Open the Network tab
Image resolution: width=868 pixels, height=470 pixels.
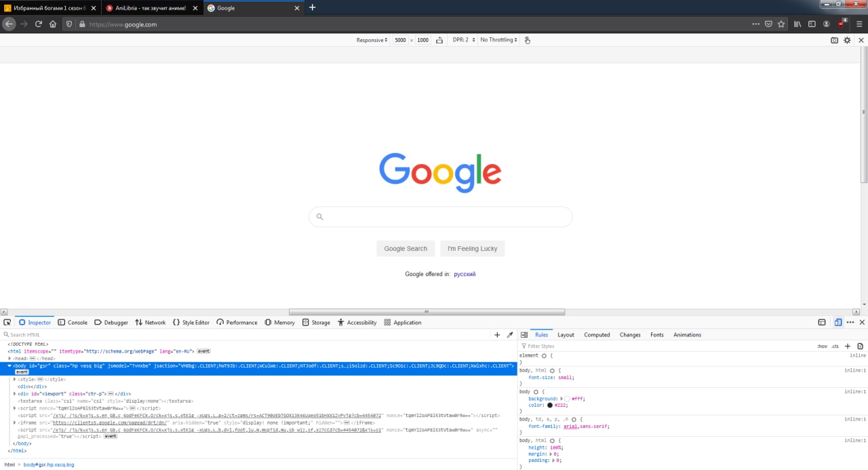(x=150, y=322)
